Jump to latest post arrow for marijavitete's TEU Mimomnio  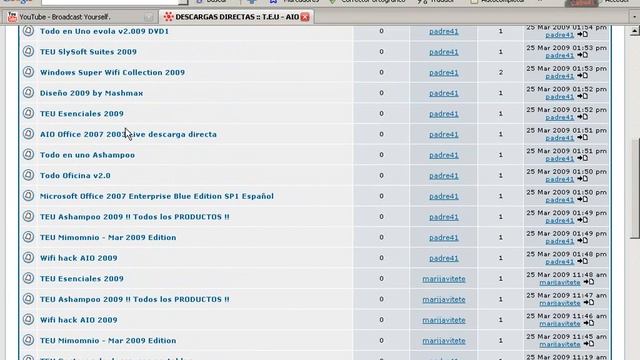(x=589, y=344)
